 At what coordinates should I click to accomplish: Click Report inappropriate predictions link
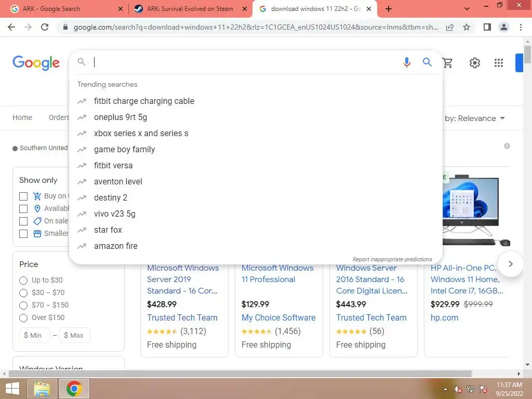coord(392,259)
